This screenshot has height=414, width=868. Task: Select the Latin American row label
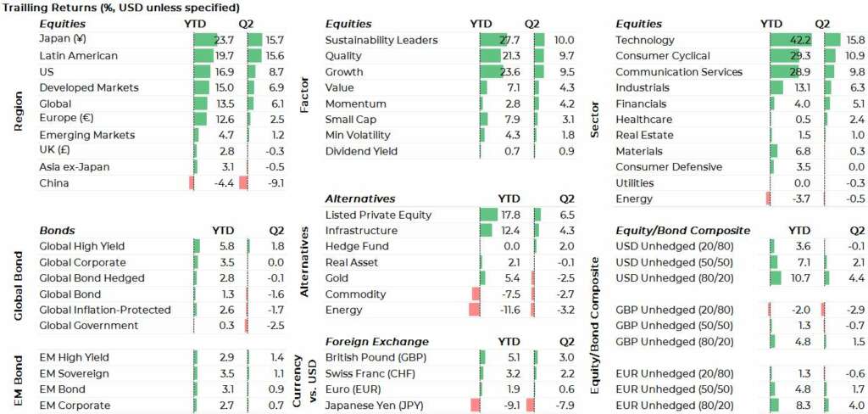click(79, 55)
